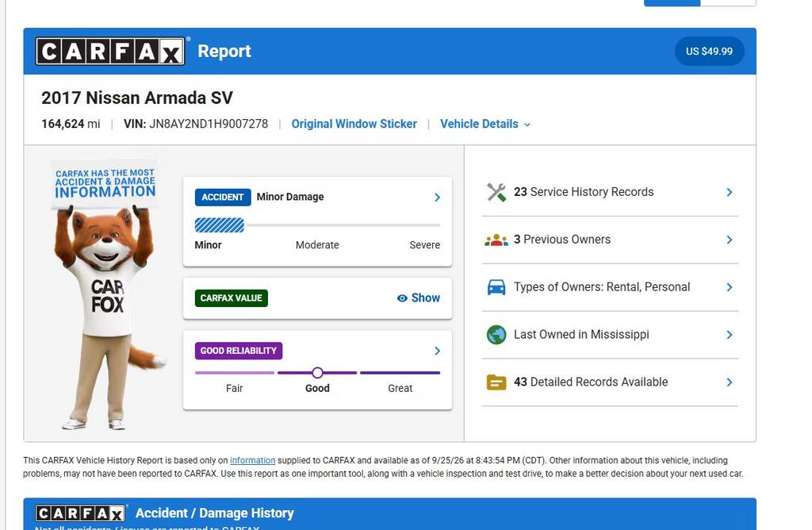Click the CARFAX logo in Report header
This screenshot has height=530, width=812.
click(109, 52)
